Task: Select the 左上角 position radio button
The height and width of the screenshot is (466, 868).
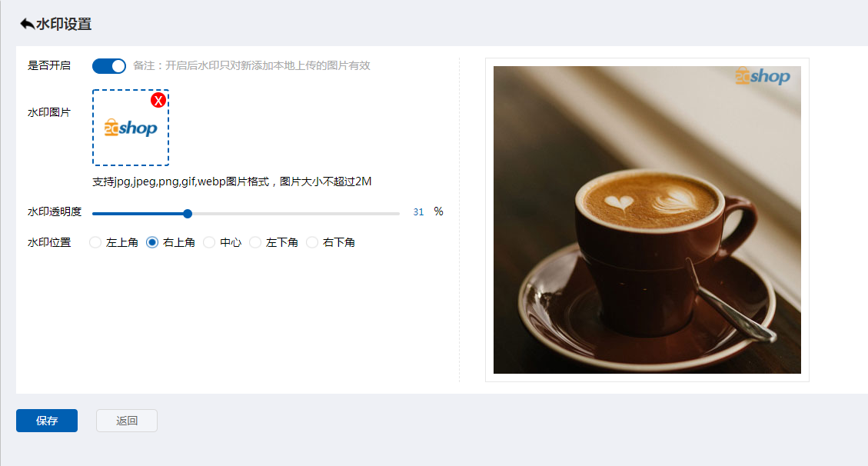Action: pos(95,242)
